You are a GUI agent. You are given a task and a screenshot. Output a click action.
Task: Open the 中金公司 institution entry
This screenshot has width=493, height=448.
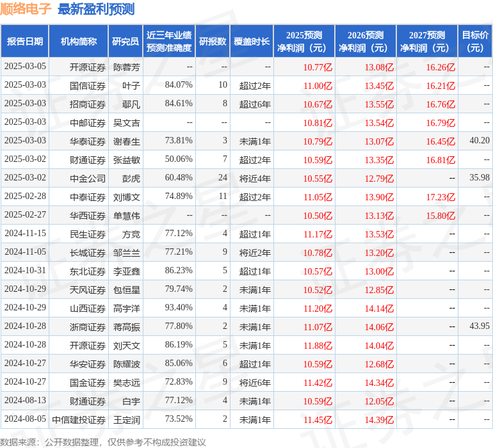coord(88,178)
